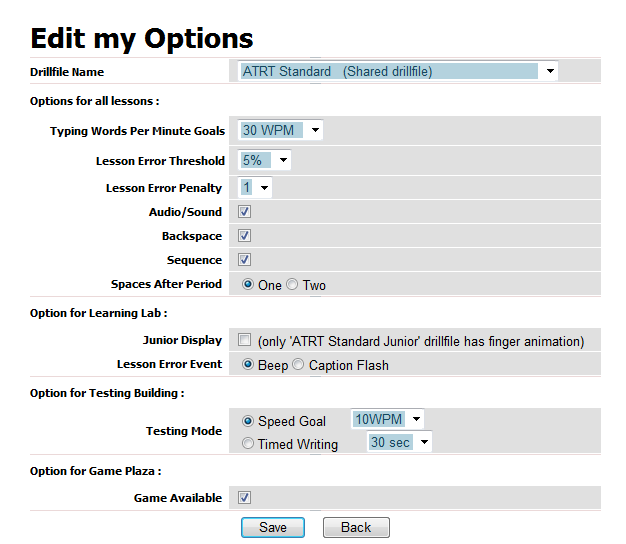The width and height of the screenshot is (626, 544).
Task: Open the Speed Goal WPM dropdown
Action: click(388, 419)
